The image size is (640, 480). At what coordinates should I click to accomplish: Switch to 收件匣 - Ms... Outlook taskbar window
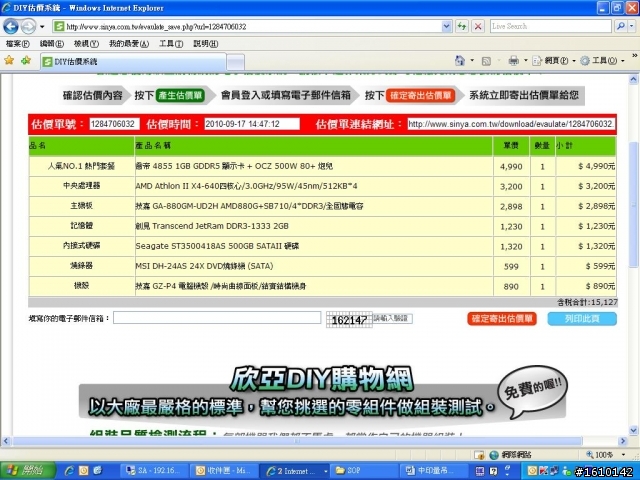coord(225,471)
